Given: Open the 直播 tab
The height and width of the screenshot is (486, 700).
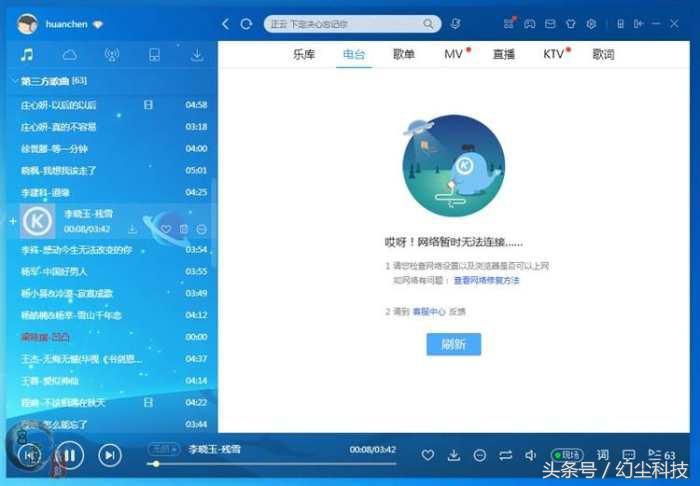Looking at the screenshot, I should tap(504, 54).
